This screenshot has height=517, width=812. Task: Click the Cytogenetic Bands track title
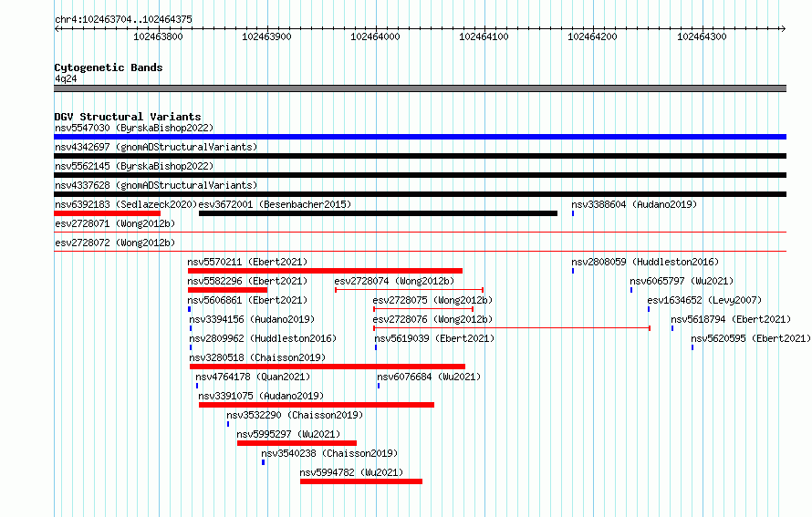pyautogui.click(x=109, y=67)
